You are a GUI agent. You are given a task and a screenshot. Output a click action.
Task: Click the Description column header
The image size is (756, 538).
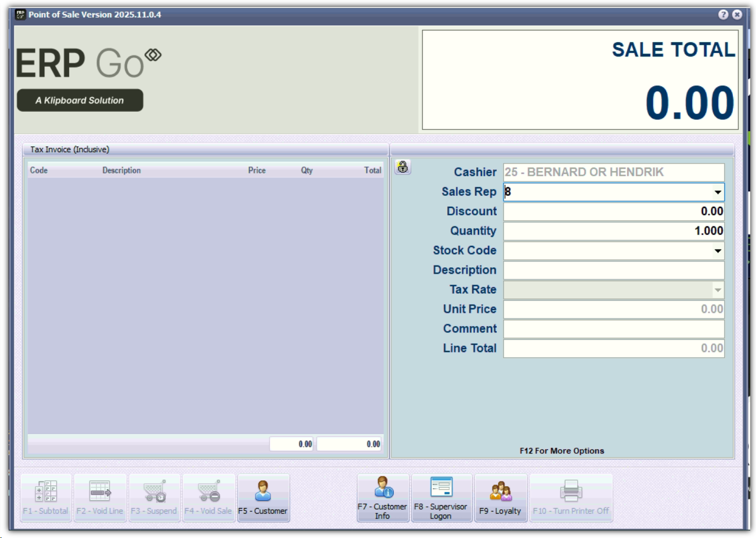(121, 171)
